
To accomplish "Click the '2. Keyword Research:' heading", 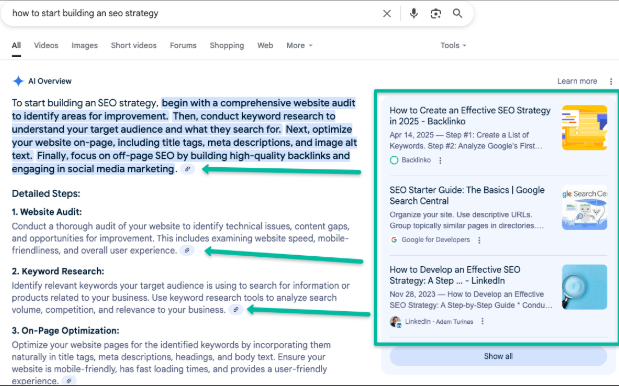I will tap(58, 271).
